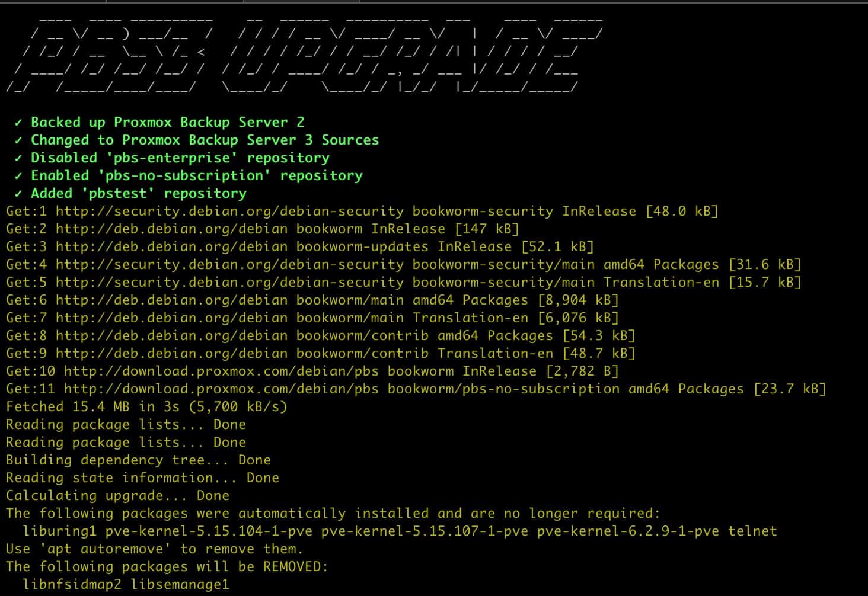Click the '[8,904 kB]' size value
The width and height of the screenshot is (868, 596).
click(x=578, y=300)
